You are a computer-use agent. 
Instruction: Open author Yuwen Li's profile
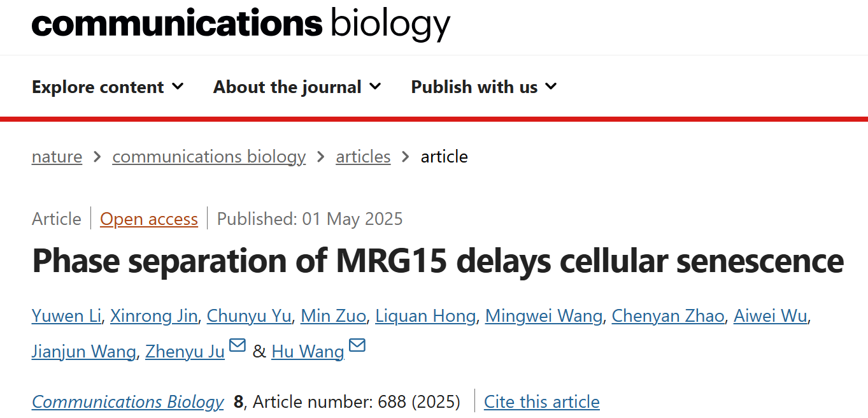66,316
